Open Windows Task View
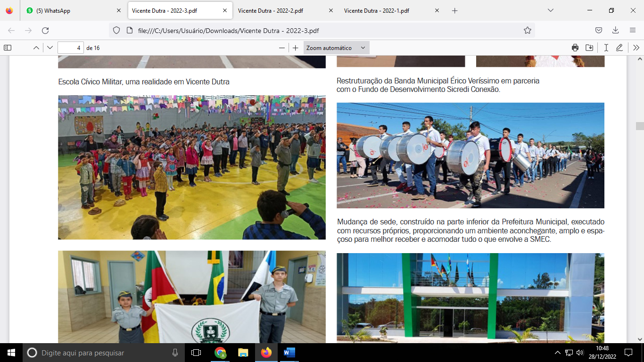The height and width of the screenshot is (362, 644). [x=196, y=353]
